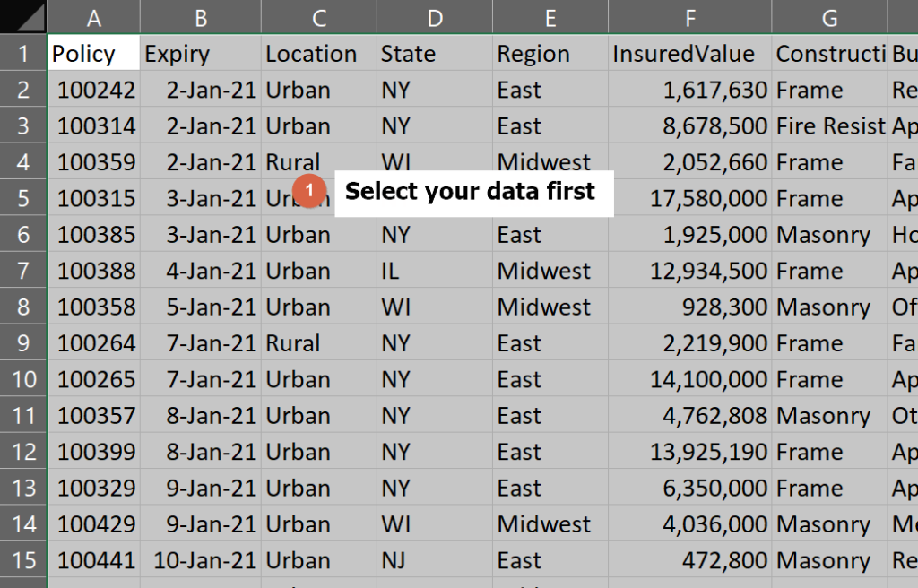Image resolution: width=918 pixels, height=588 pixels.
Task: Click insured value 12,934,500
Action: [689, 270]
